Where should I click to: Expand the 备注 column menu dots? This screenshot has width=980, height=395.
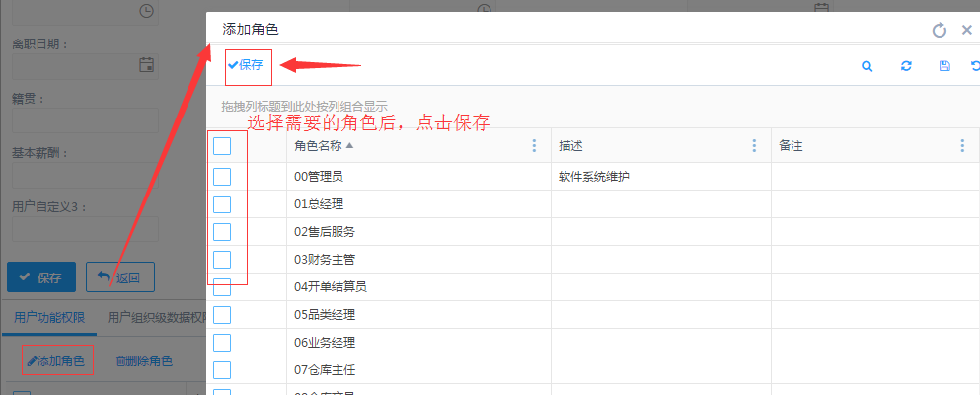coord(962,146)
